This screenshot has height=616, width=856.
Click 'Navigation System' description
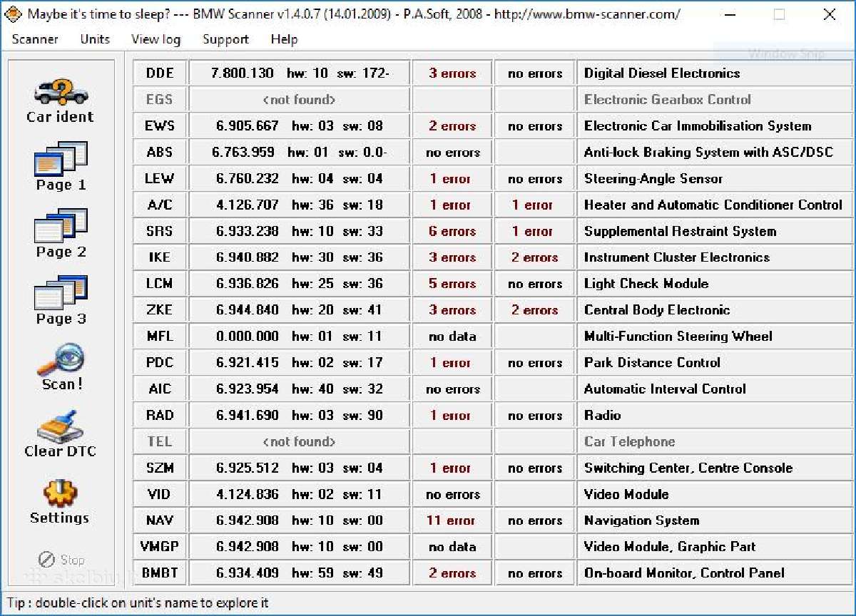click(641, 521)
